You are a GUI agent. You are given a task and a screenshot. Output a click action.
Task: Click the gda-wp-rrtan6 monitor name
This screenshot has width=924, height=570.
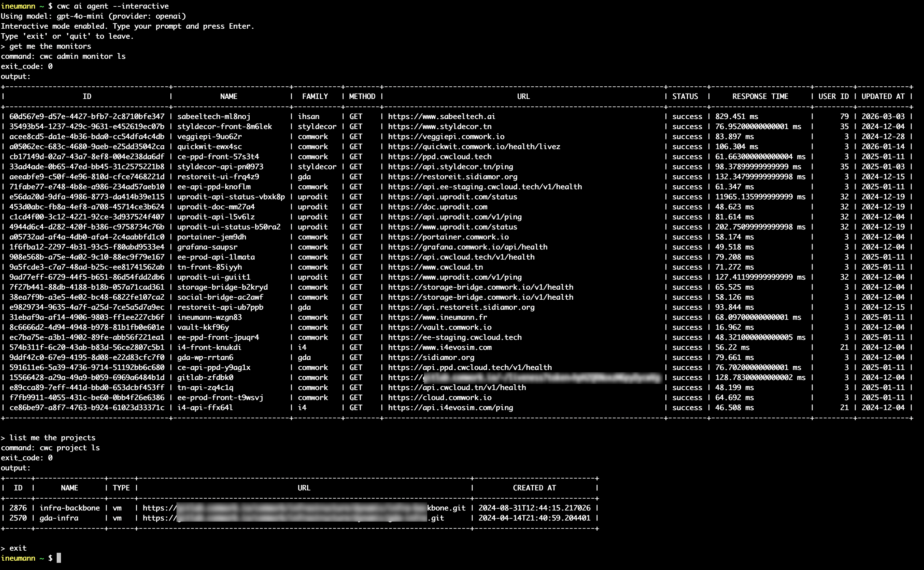pos(205,357)
